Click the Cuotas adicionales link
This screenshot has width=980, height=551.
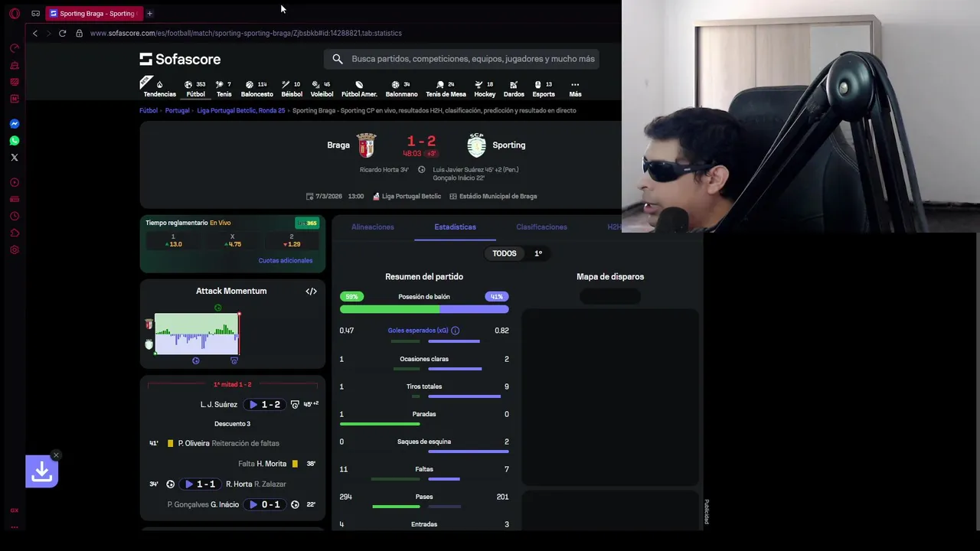(x=285, y=260)
